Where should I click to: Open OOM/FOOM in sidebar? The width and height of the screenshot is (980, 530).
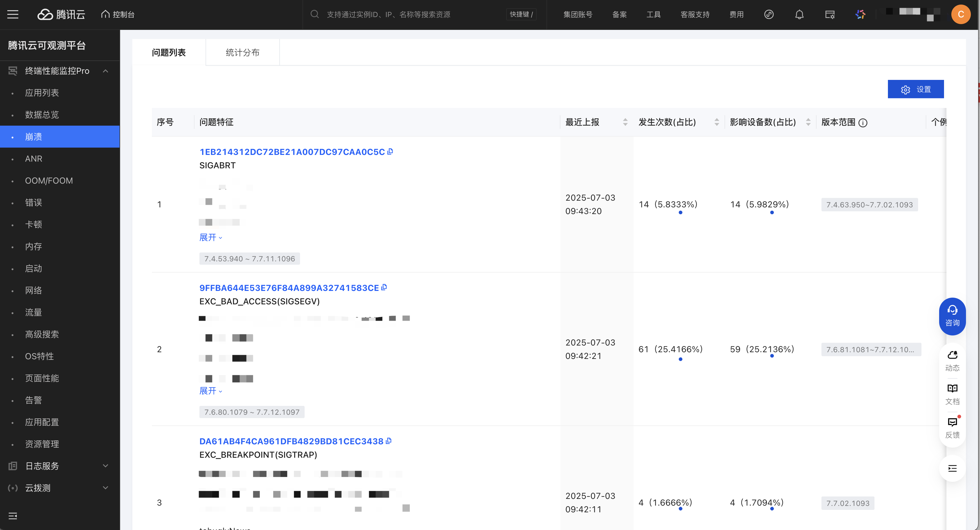coord(49,180)
